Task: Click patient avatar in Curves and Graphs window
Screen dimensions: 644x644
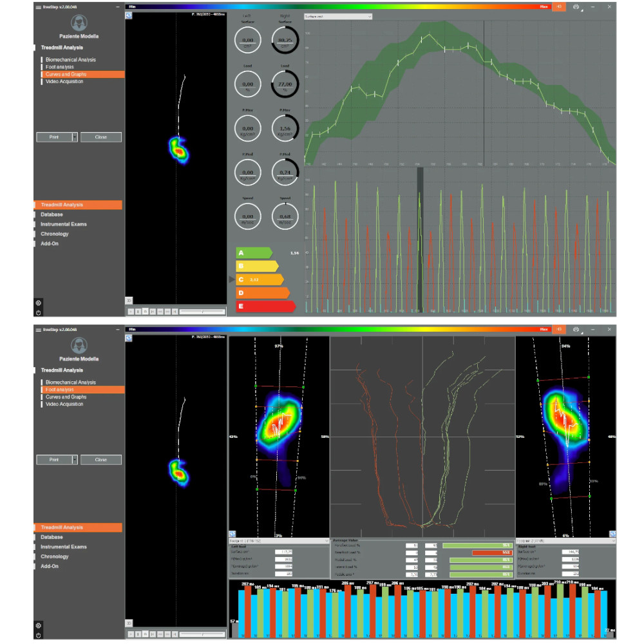Action: pyautogui.click(x=79, y=23)
